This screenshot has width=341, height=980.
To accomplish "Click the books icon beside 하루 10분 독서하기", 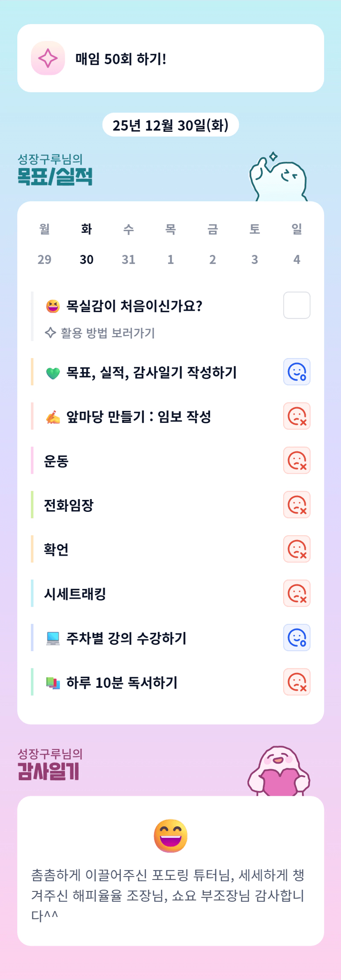I will (53, 682).
